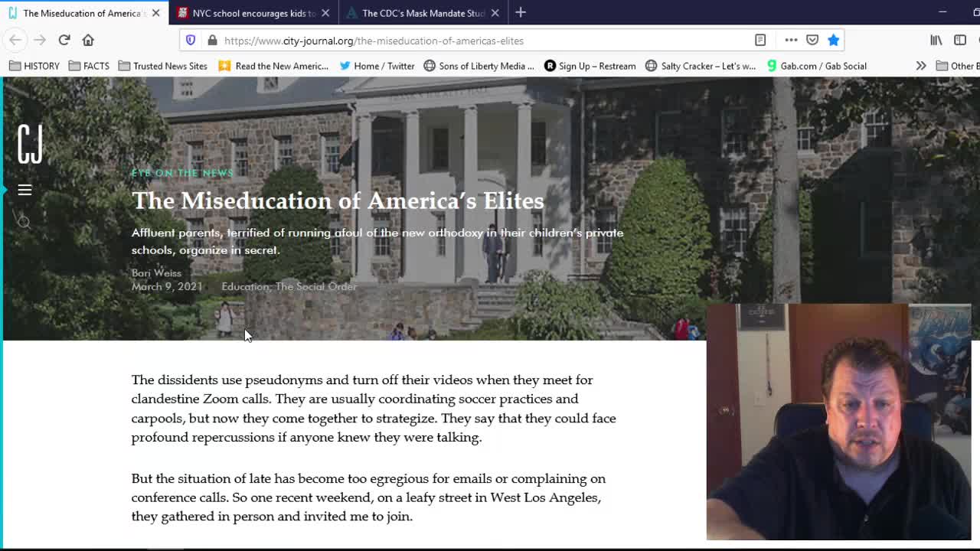Viewport: 980px width, 551px height.
Task: Open page actions three-dot menu
Action: point(791,40)
